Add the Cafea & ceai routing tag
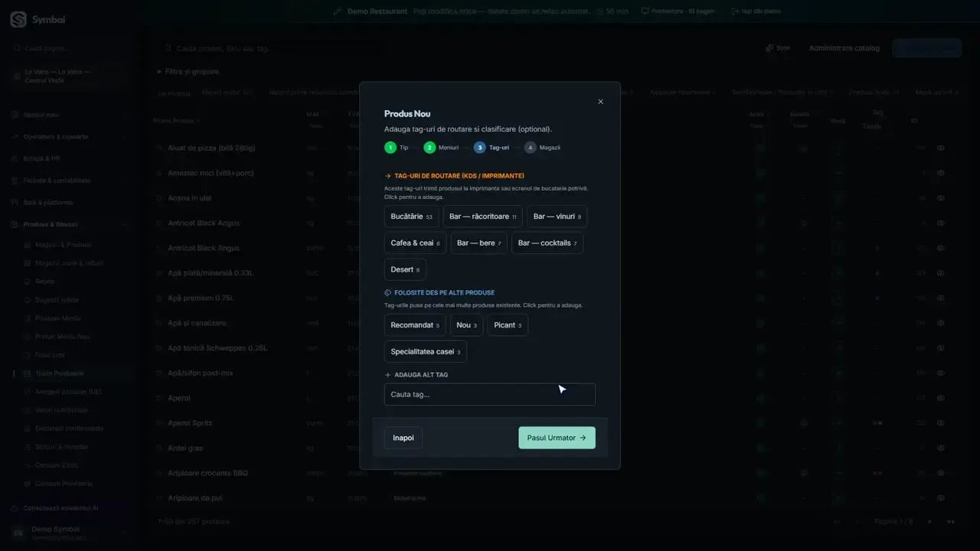The height and width of the screenshot is (551, 980). [x=415, y=243]
